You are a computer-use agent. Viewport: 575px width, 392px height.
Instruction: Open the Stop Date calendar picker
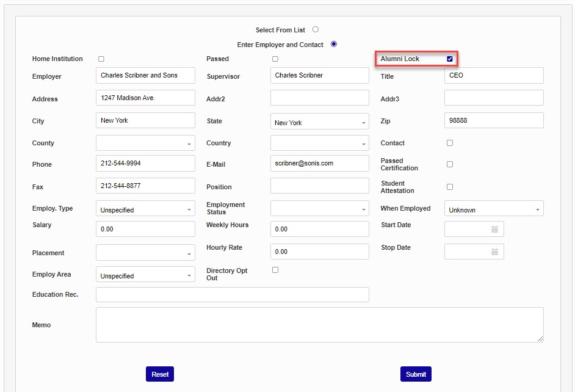[494, 252]
